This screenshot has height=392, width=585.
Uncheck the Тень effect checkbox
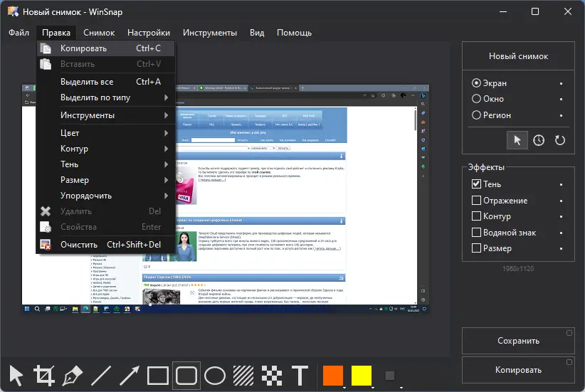(476, 184)
